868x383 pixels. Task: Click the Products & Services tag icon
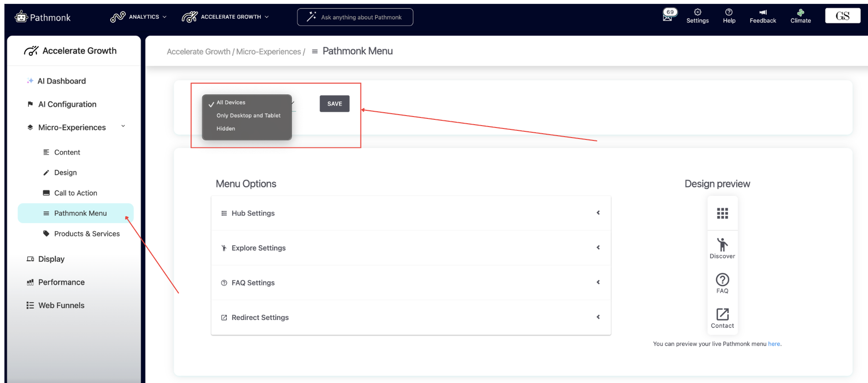pos(46,234)
